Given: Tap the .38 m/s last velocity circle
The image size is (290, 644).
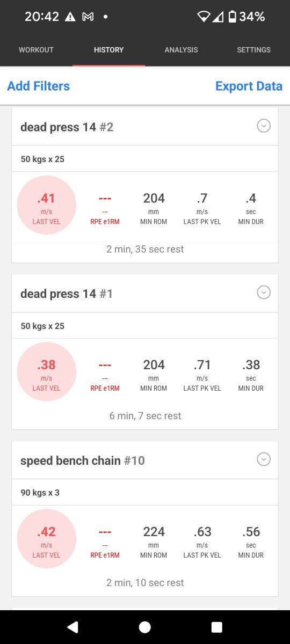Looking at the screenshot, I should click(x=47, y=372).
